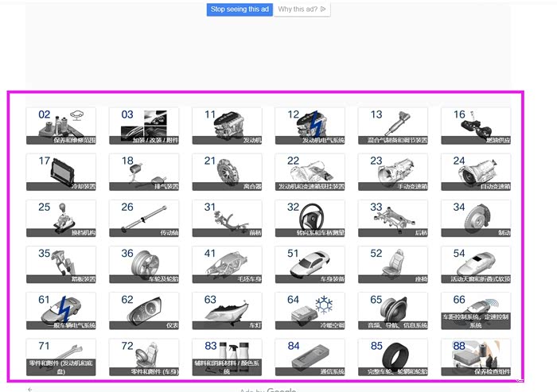Open the 24 automatic gearbox tile
Viewport: 557px width, 392px height.
click(476, 172)
